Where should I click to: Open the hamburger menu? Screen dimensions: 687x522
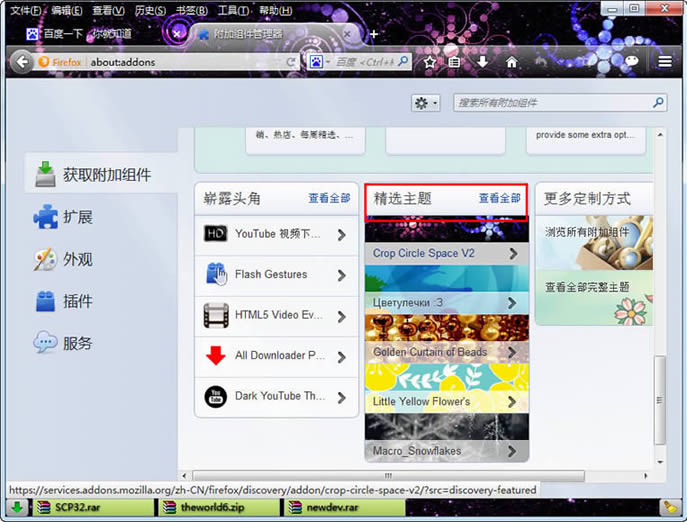click(665, 62)
